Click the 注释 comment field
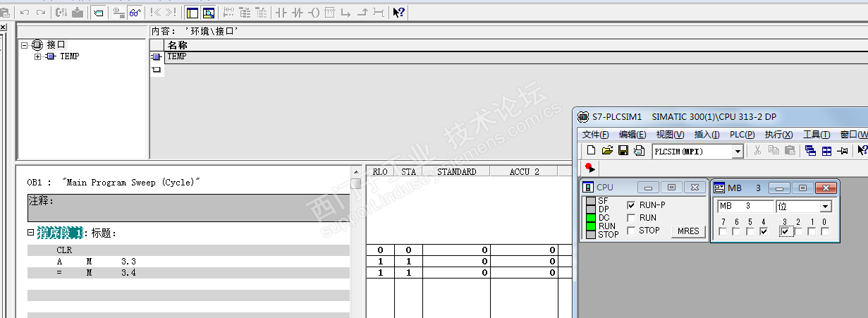 (188, 208)
